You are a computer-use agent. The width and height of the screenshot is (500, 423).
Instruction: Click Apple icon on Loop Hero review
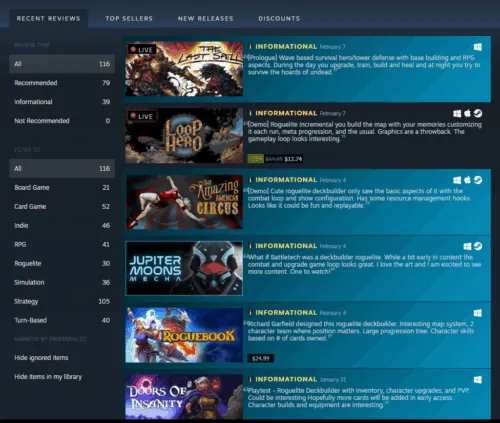click(467, 113)
